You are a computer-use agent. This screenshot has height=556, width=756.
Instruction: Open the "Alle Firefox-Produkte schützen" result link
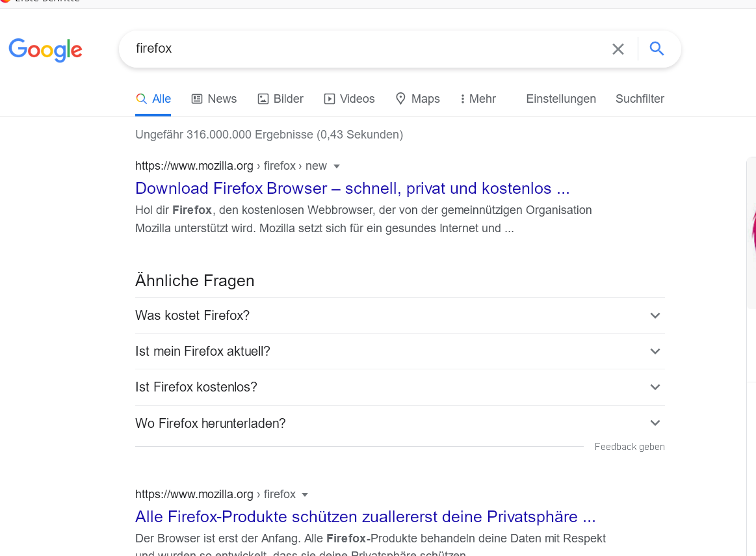(365, 517)
